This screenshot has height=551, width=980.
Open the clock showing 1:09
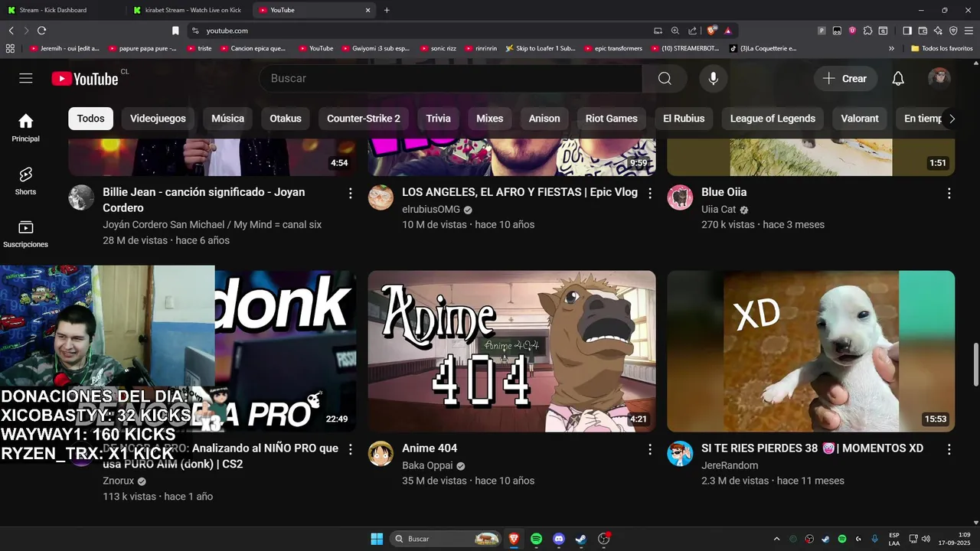point(955,539)
